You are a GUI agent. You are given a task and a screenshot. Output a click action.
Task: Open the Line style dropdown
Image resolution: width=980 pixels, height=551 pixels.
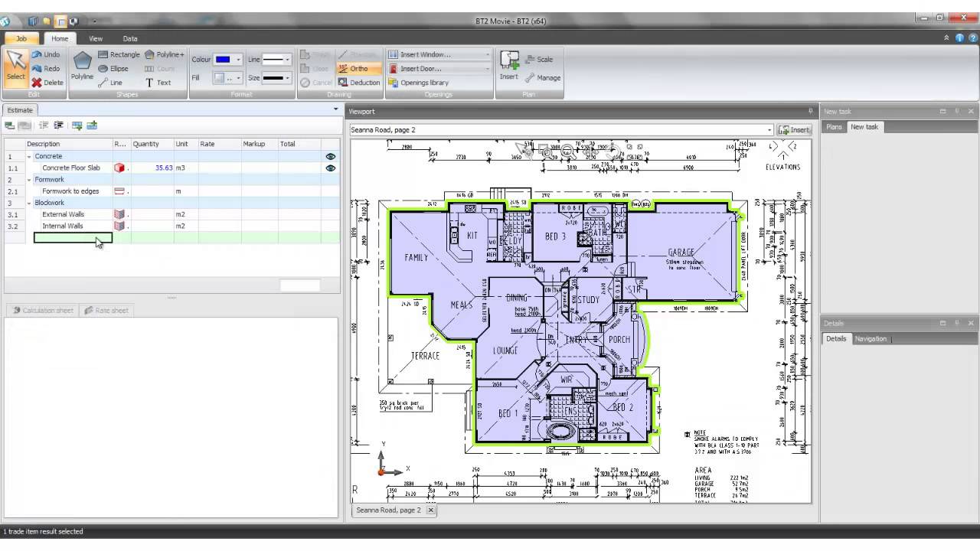[x=288, y=60]
